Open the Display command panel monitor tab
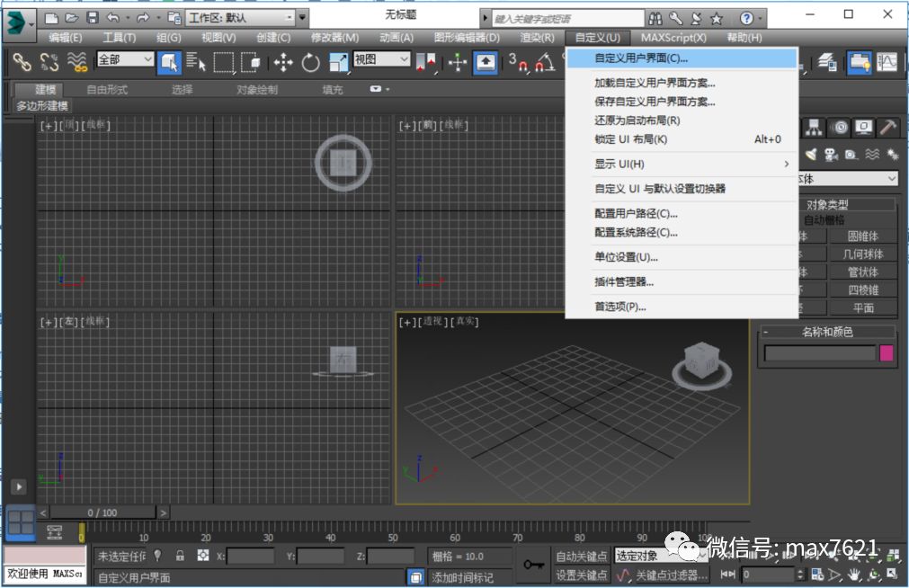 pyautogui.click(x=864, y=127)
